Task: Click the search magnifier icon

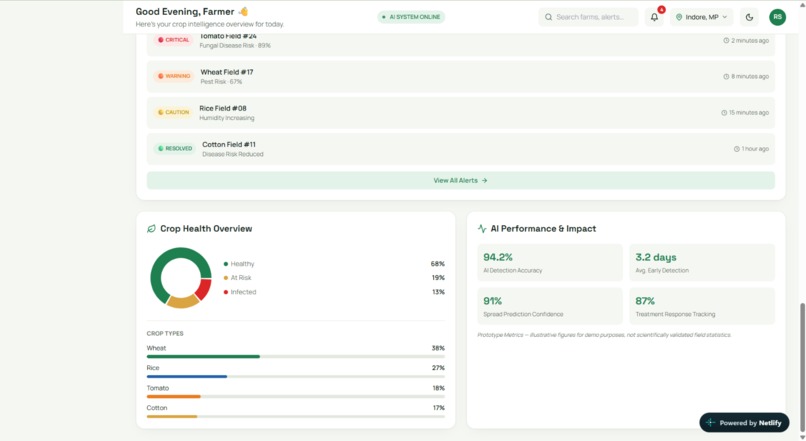Action: (548, 17)
